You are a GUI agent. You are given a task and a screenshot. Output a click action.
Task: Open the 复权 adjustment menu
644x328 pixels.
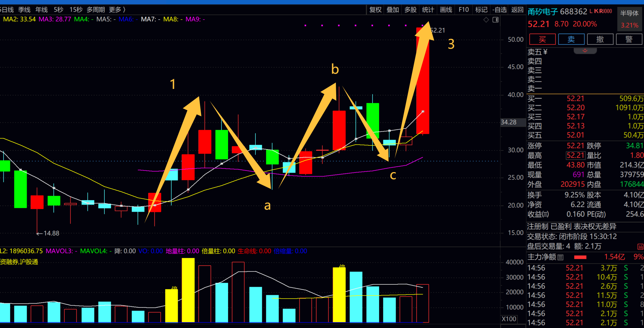pos(375,9)
